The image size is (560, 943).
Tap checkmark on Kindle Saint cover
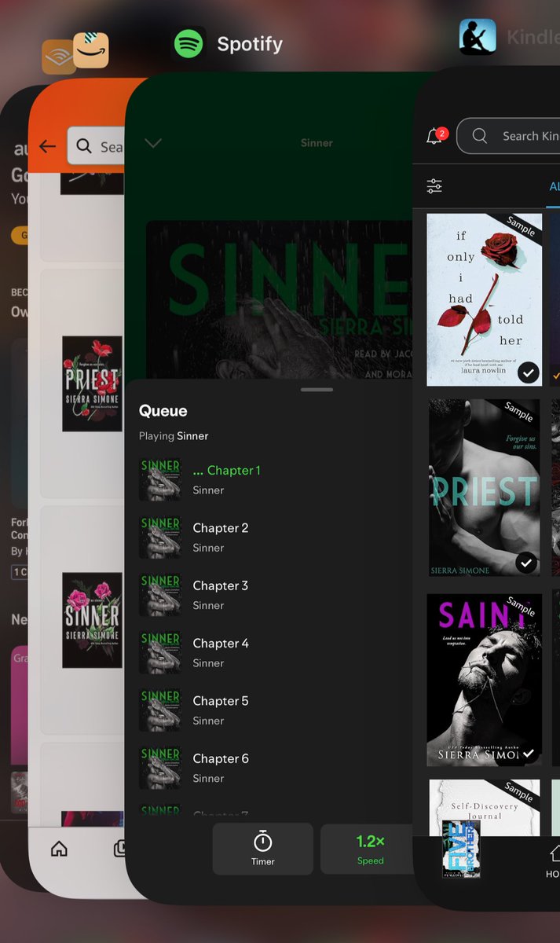coord(528,753)
